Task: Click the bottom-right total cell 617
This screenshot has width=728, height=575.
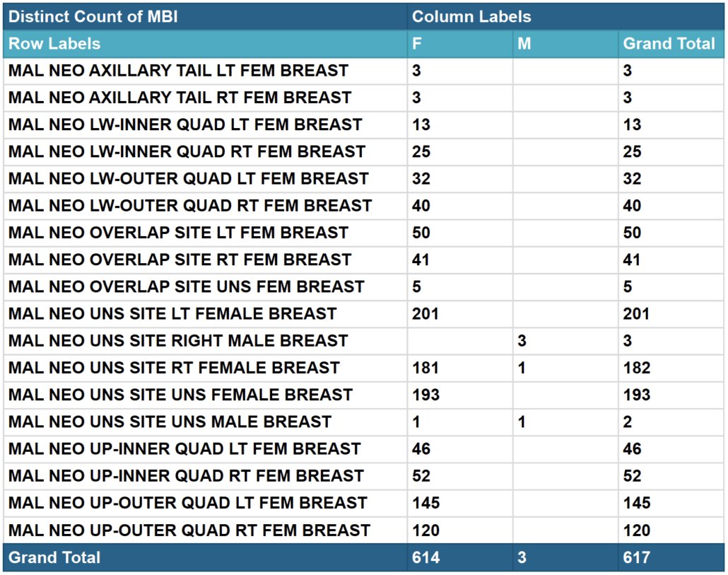Action: pyautogui.click(x=637, y=558)
